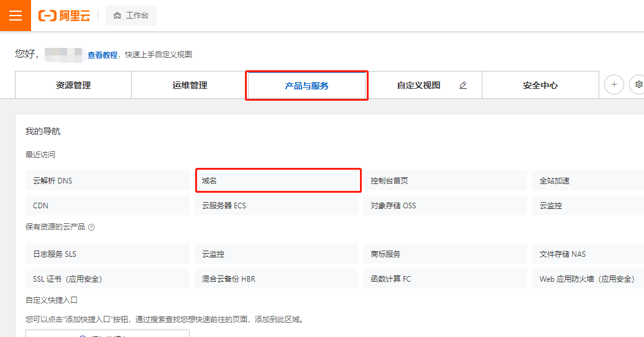The width and height of the screenshot is (644, 337).
Task: Open the CDN shortcut
Action: pos(107,205)
